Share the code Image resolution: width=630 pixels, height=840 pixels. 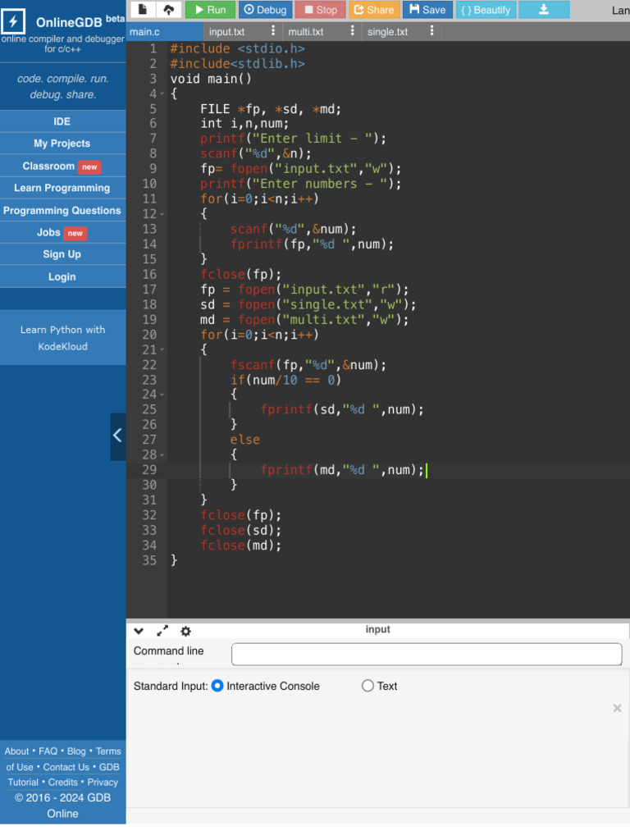pyautogui.click(x=374, y=10)
